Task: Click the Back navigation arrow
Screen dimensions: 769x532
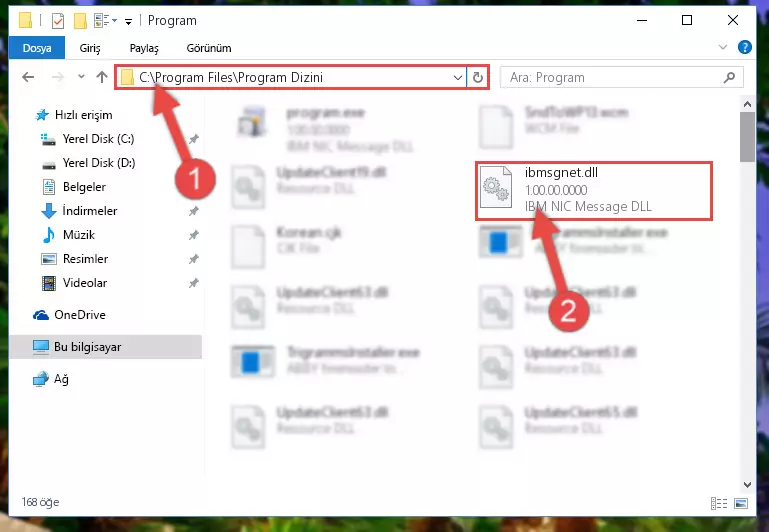Action: [x=28, y=77]
